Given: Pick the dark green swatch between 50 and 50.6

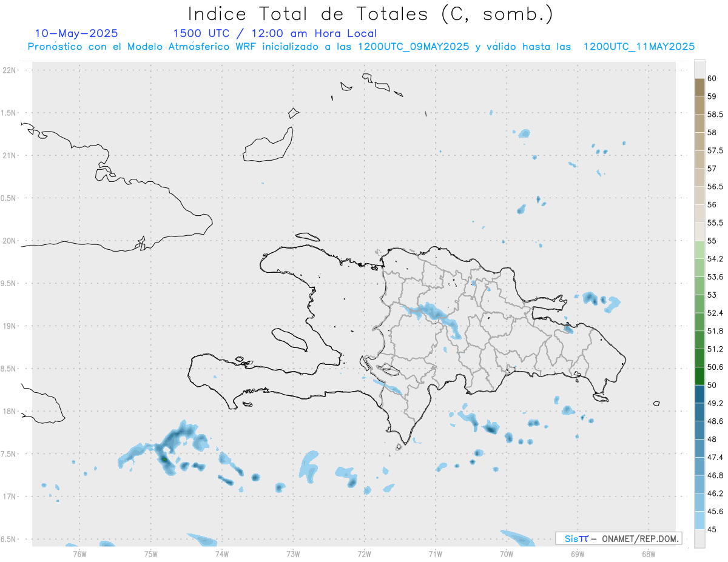Looking at the screenshot, I should pos(699,376).
